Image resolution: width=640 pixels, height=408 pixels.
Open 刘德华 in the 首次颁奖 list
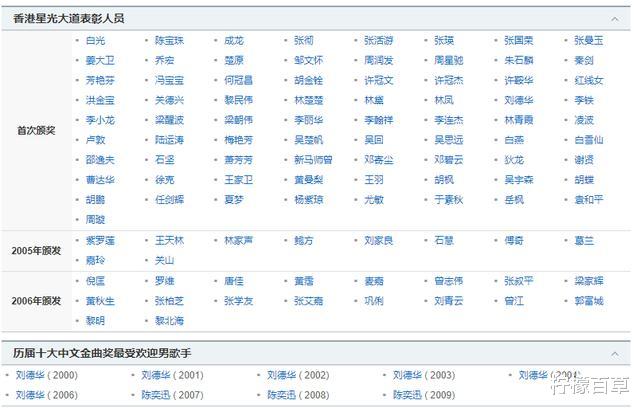pyautogui.click(x=519, y=100)
